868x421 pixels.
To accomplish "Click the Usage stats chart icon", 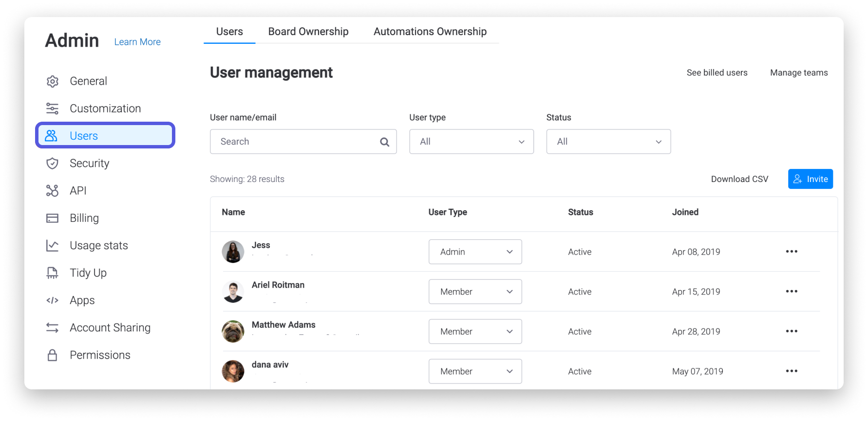I will coord(52,246).
